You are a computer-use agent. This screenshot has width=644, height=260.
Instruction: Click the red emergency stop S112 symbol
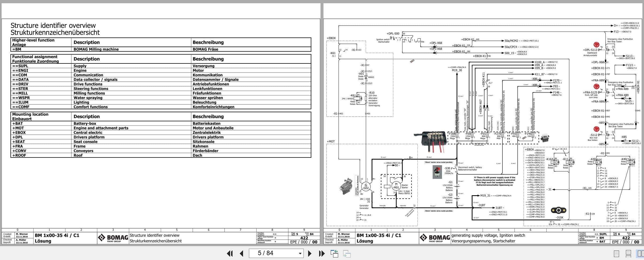pyautogui.click(x=596, y=129)
